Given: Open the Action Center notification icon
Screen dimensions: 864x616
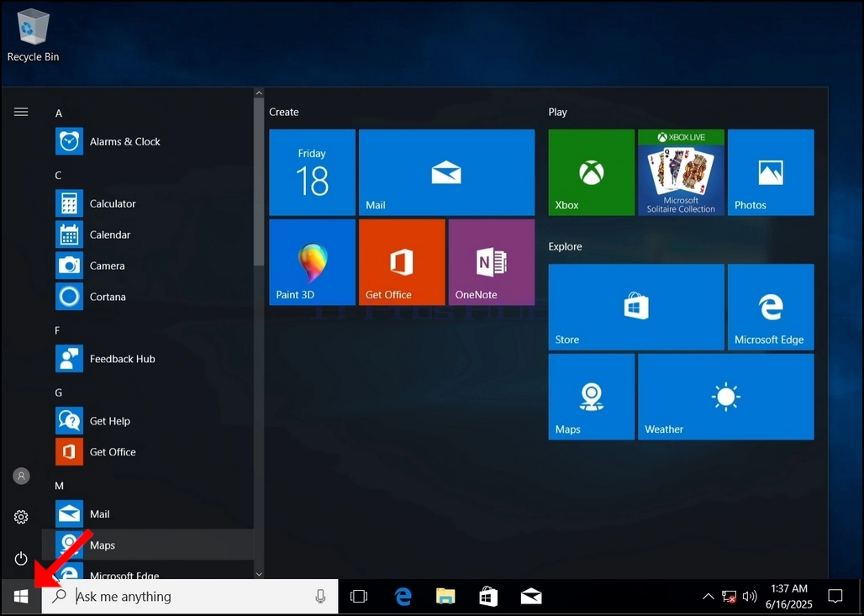Looking at the screenshot, I should tap(835, 596).
